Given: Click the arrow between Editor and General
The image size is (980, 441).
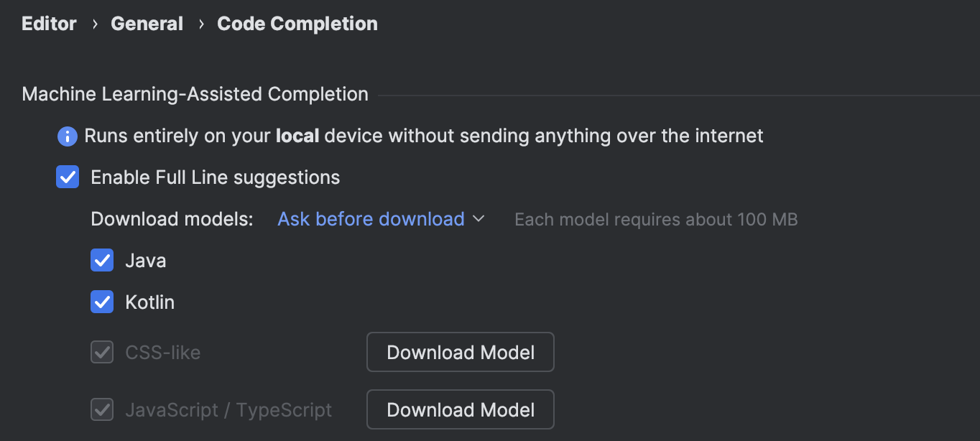Looking at the screenshot, I should point(94,24).
